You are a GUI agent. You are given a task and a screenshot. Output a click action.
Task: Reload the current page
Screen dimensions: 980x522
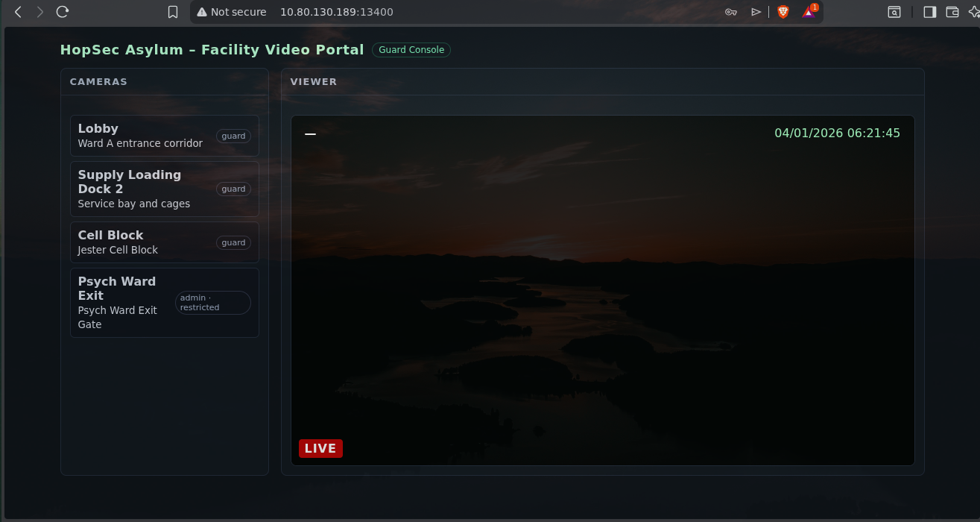coord(63,12)
